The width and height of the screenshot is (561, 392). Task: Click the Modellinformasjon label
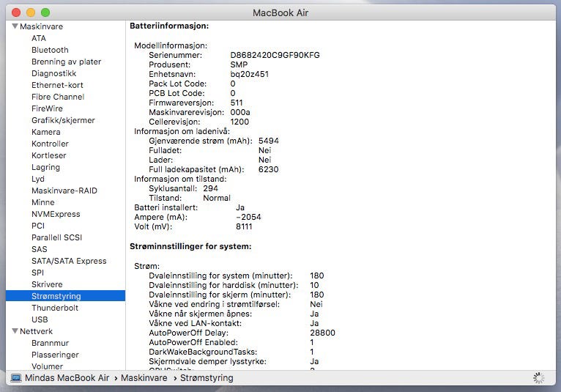point(171,45)
